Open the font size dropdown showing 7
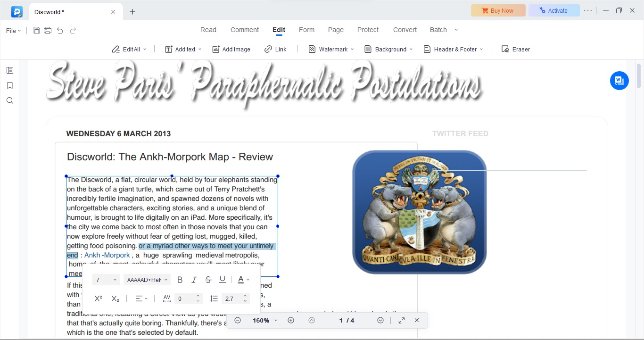Image resolution: width=644 pixels, height=340 pixels. coord(106,280)
